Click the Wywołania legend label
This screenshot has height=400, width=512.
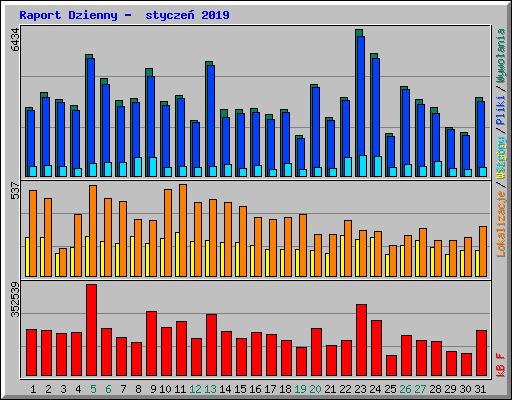click(x=501, y=55)
